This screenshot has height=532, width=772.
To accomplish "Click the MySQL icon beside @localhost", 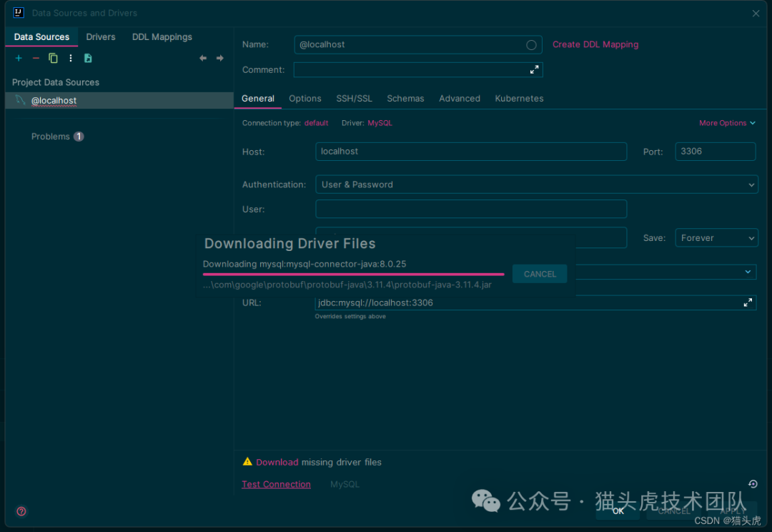I will (x=20, y=100).
